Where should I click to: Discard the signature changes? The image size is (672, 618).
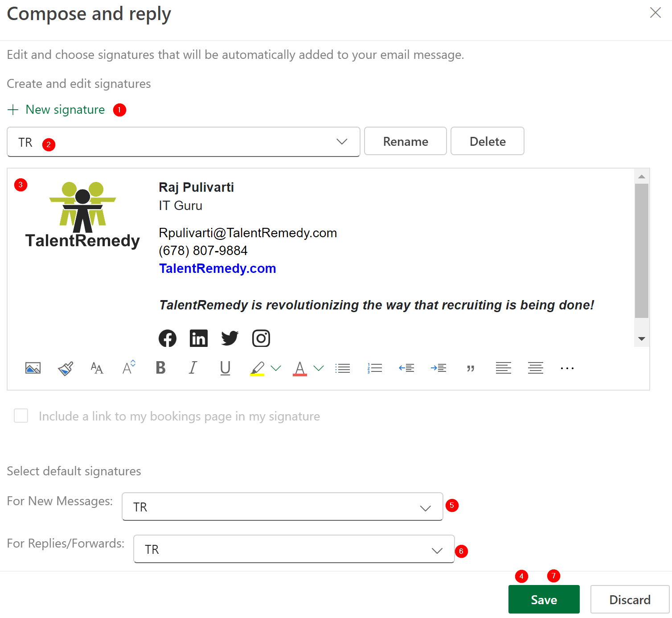630,600
